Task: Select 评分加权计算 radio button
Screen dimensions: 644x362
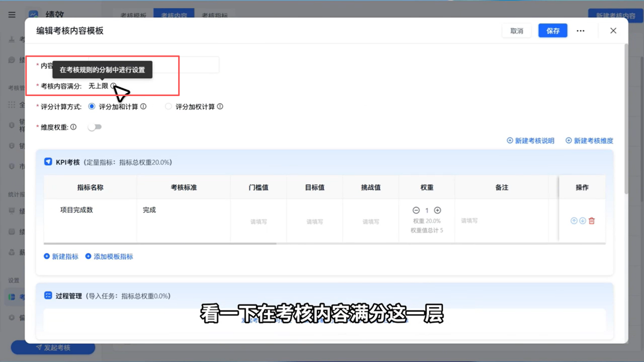Action: coord(168,106)
